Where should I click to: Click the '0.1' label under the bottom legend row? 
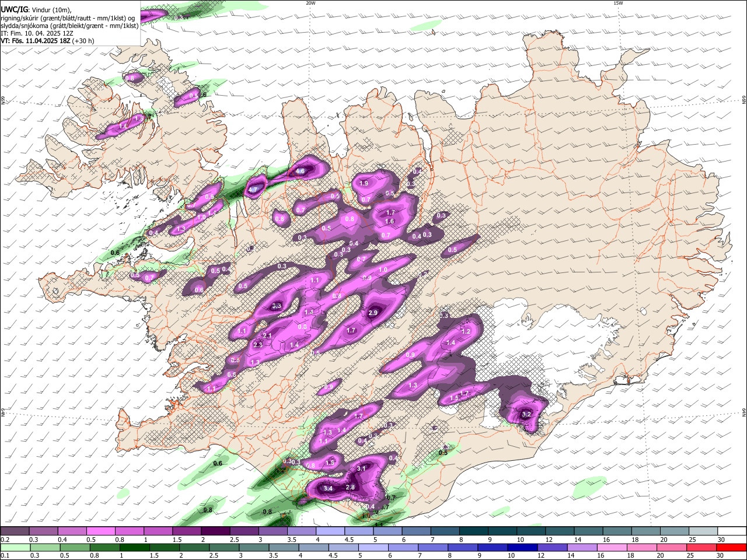click(4, 556)
